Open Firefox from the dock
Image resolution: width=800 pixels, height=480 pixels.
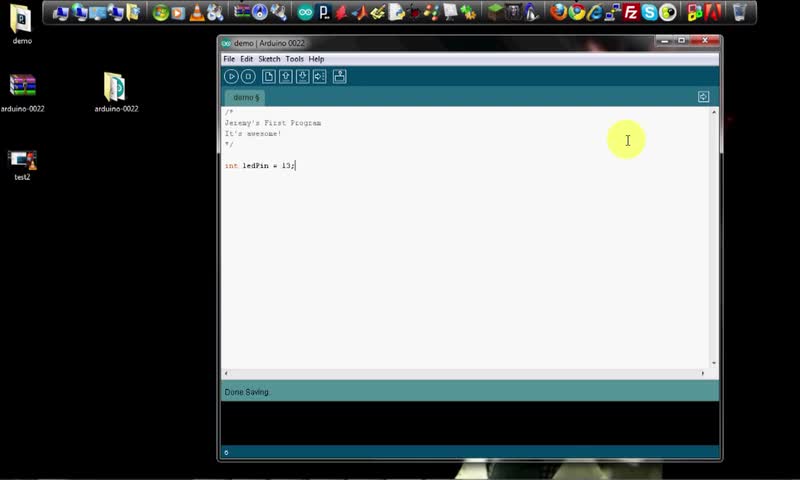558,12
